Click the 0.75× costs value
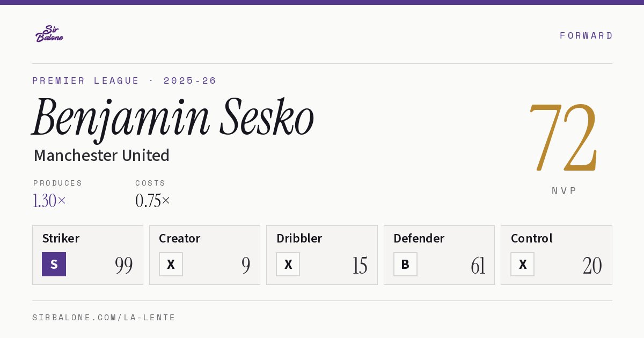 pyautogui.click(x=153, y=201)
